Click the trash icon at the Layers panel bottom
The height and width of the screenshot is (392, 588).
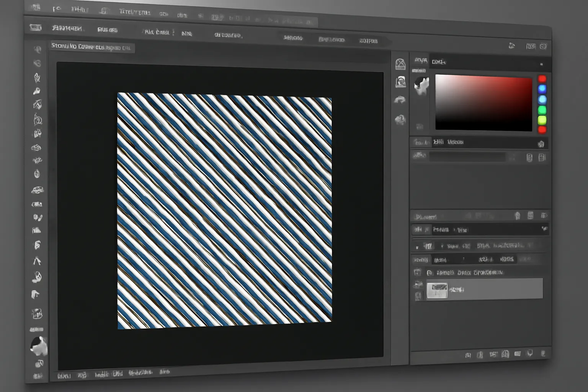click(x=542, y=354)
